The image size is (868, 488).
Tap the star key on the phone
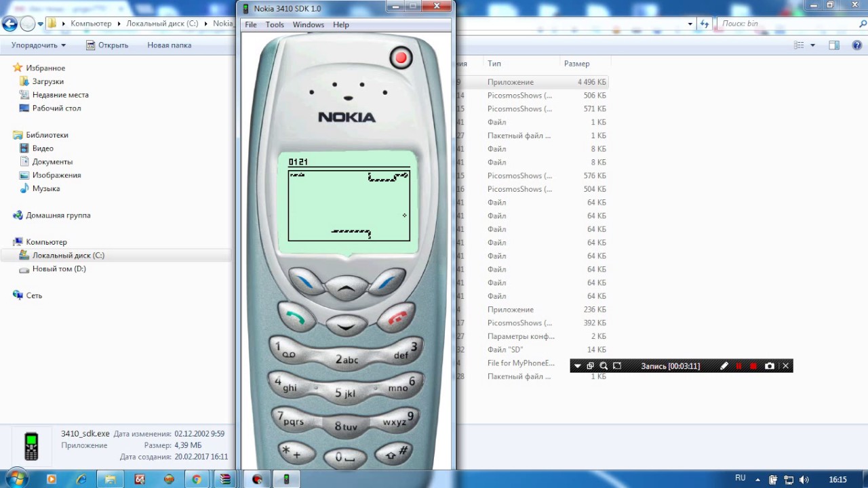coord(296,452)
